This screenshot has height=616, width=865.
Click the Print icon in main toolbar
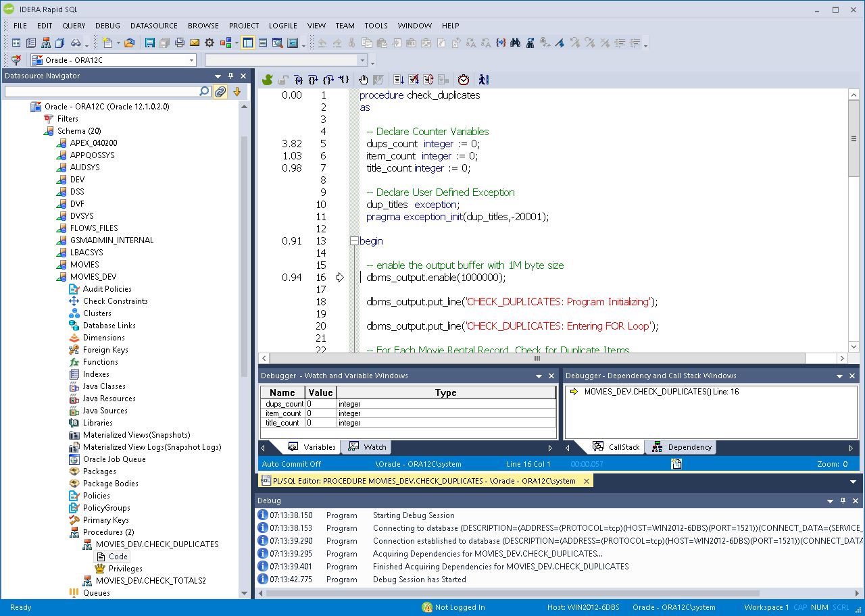coord(179,43)
